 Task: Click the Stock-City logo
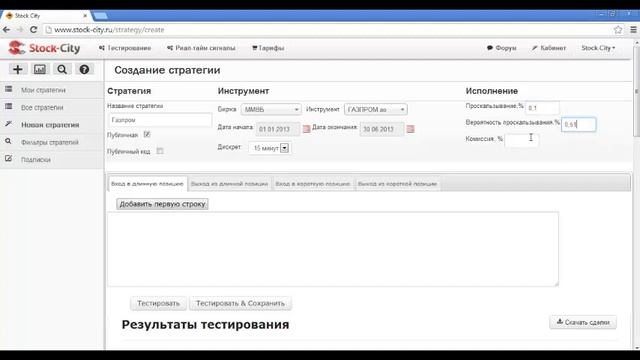(x=44, y=48)
